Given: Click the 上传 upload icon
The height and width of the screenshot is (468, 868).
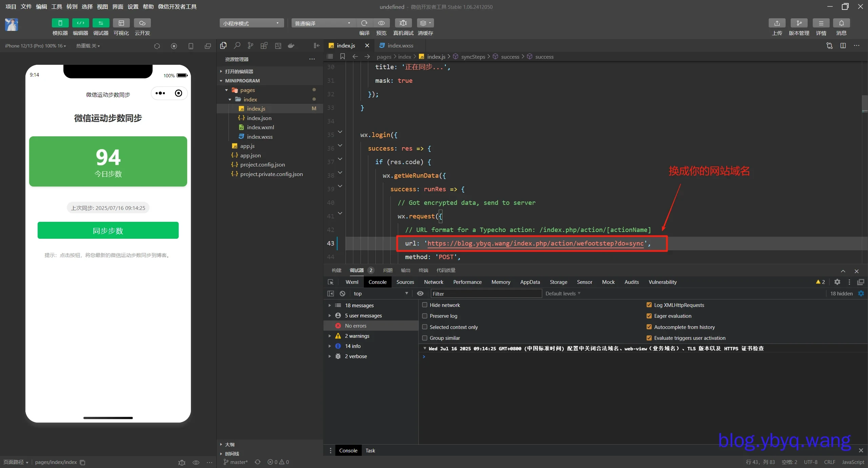Looking at the screenshot, I should click(x=777, y=23).
